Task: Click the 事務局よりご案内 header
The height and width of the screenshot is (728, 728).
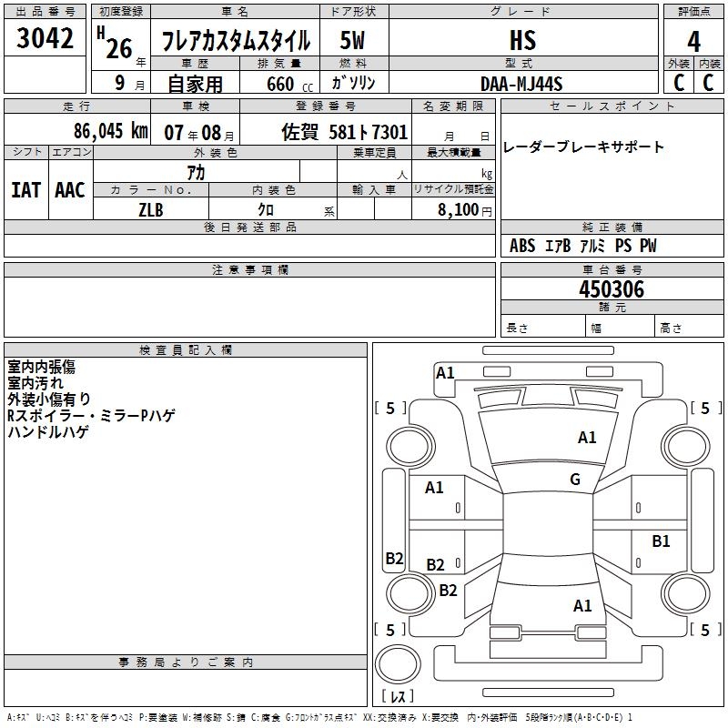Action: tap(186, 662)
